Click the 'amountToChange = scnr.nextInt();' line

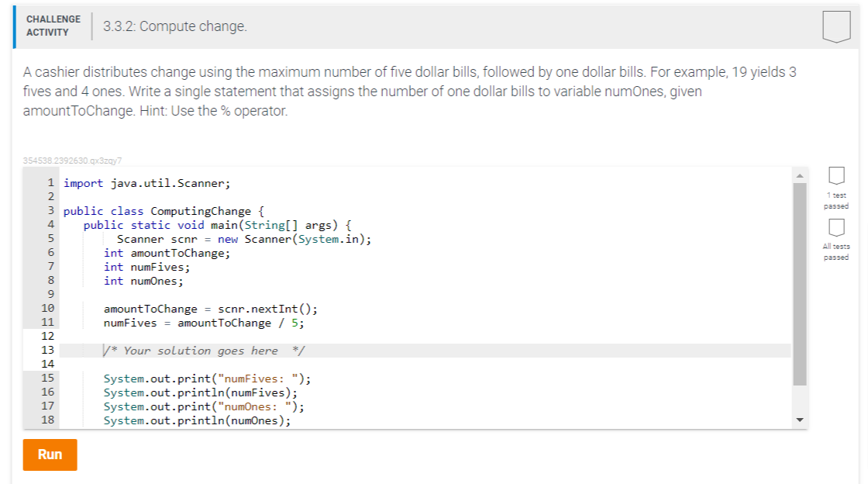click(210, 309)
